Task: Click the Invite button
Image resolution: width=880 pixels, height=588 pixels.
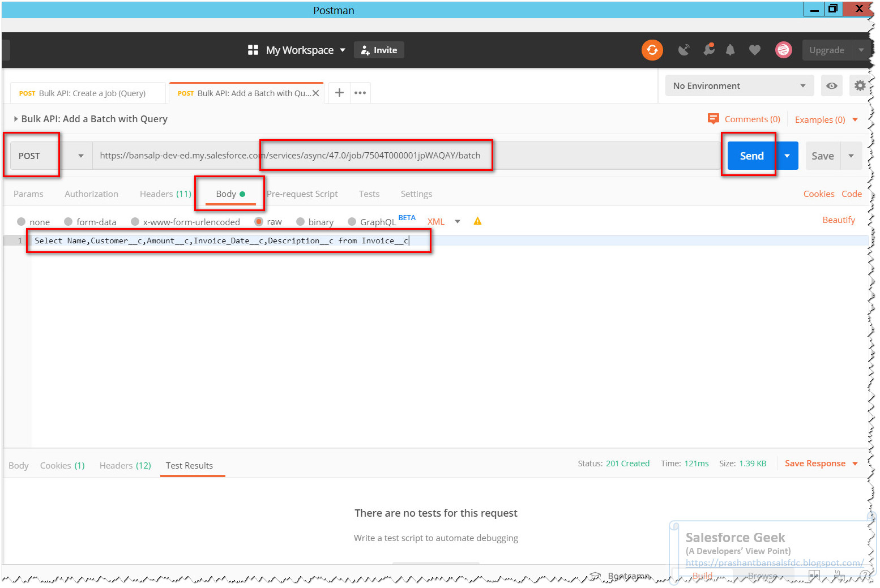Action: coord(379,50)
